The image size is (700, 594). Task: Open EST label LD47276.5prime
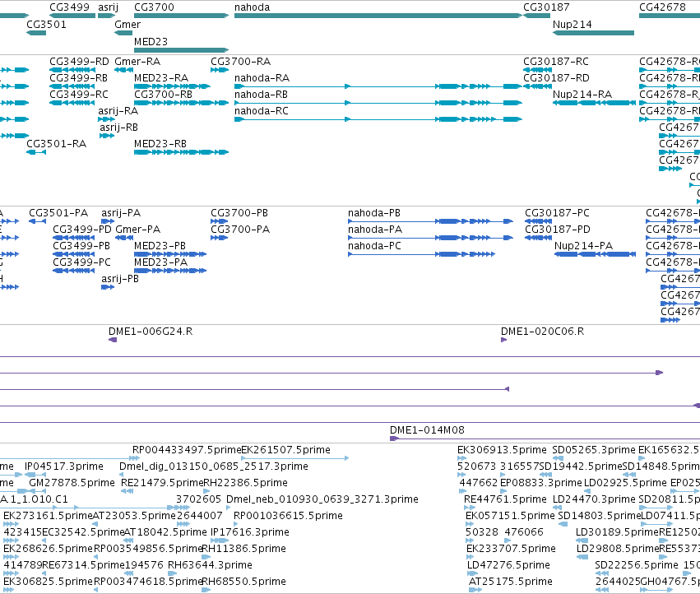click(508, 564)
